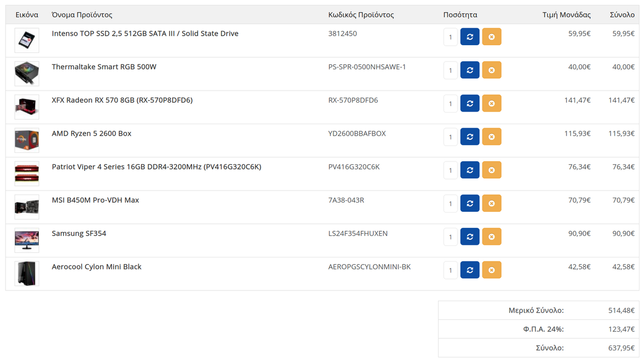Remove Samsung SF354 monitor from cart
Image resolution: width=644 pixels, height=360 pixels.
click(492, 237)
